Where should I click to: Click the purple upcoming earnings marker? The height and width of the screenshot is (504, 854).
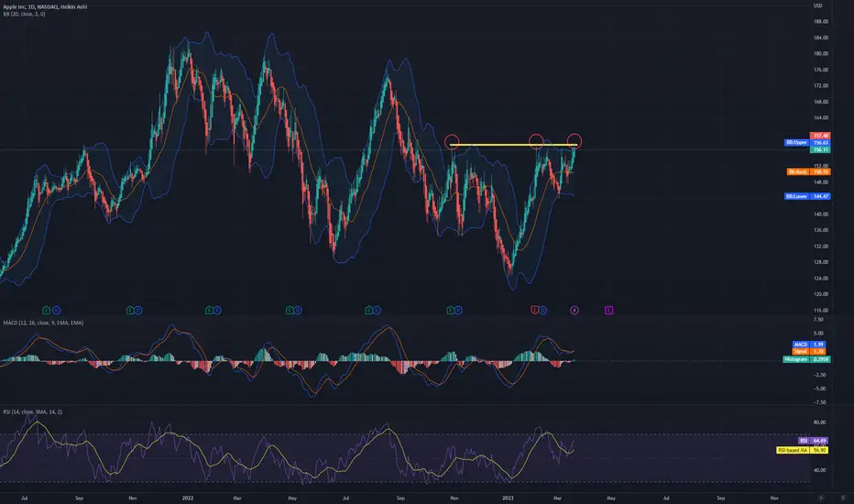click(x=609, y=310)
